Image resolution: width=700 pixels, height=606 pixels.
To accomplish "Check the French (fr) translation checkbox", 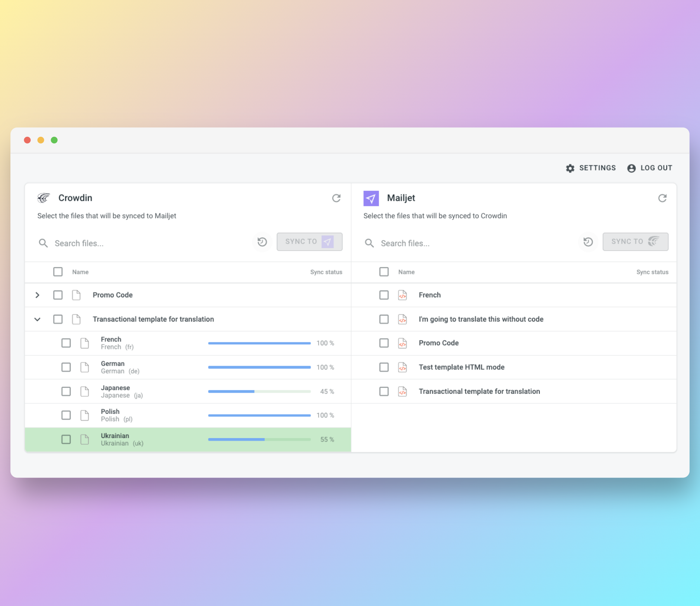I will pos(66,343).
